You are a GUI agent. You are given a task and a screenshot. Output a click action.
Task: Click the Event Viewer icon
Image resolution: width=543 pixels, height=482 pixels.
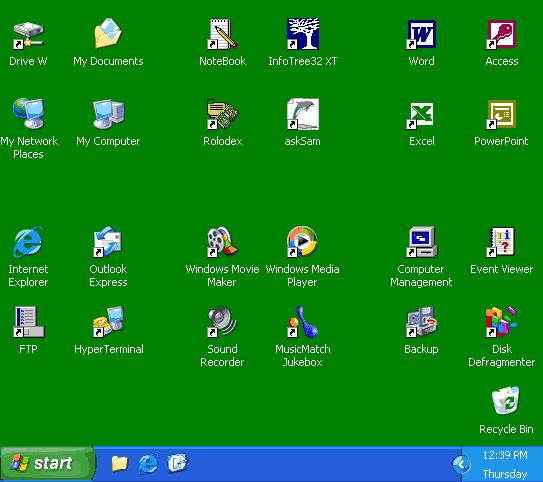pyautogui.click(x=501, y=242)
